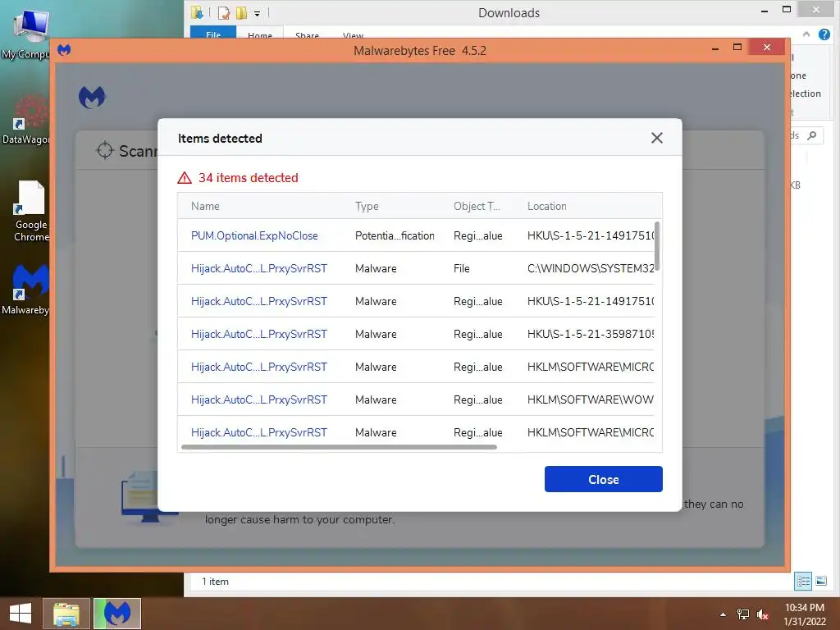Image resolution: width=840 pixels, height=630 pixels.
Task: Minimize the Malwarebytes window
Action: (714, 48)
